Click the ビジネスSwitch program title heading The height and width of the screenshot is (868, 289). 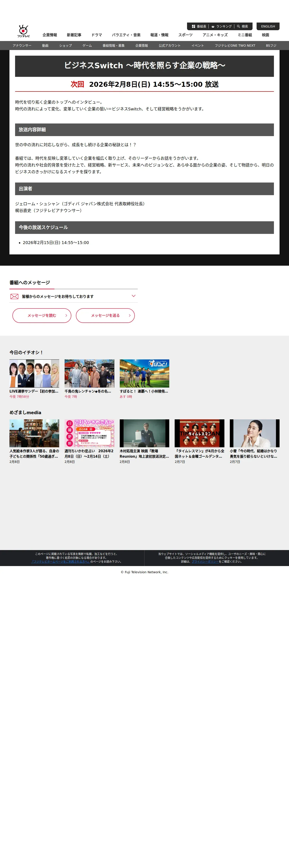(x=145, y=66)
